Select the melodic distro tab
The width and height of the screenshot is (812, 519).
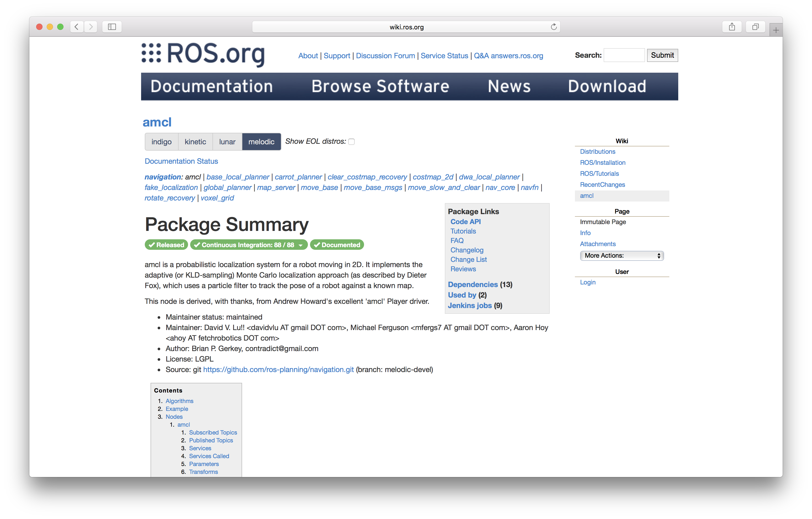pyautogui.click(x=261, y=142)
